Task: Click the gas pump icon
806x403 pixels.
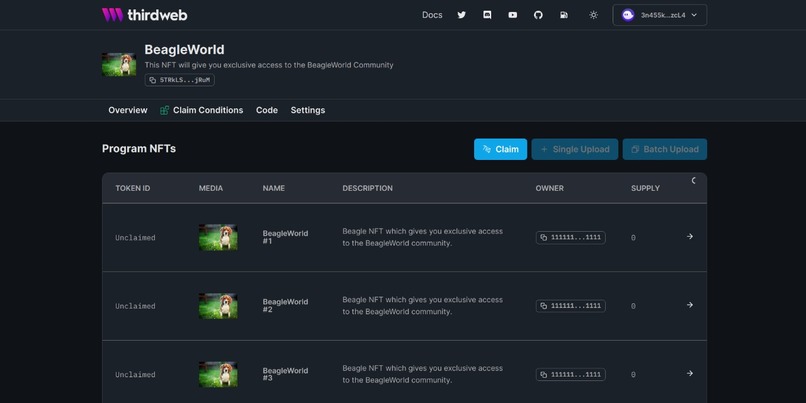Action: point(564,15)
